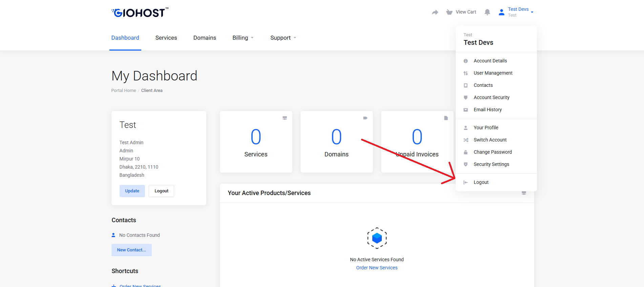644x287 pixels.
Task: Open notifications bell icon
Action: 487,12
